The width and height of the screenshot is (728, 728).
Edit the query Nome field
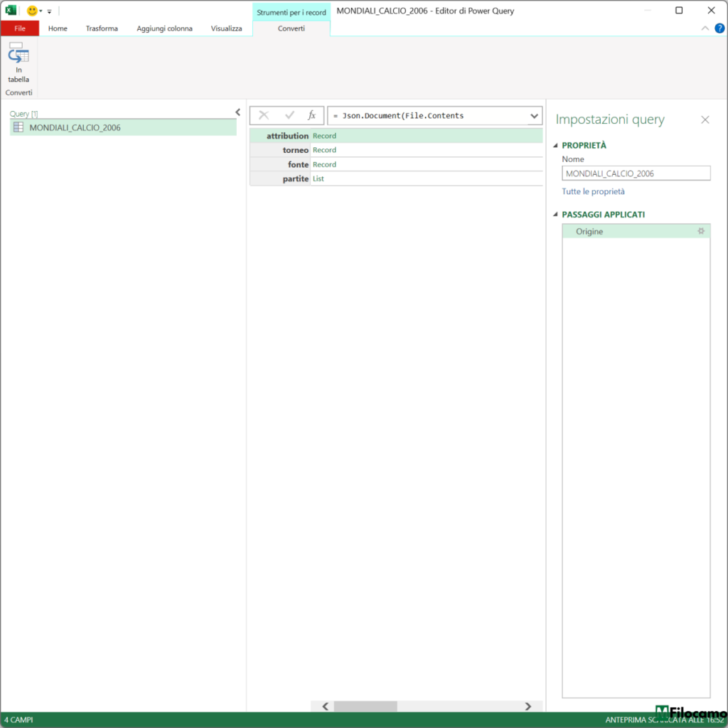(636, 173)
